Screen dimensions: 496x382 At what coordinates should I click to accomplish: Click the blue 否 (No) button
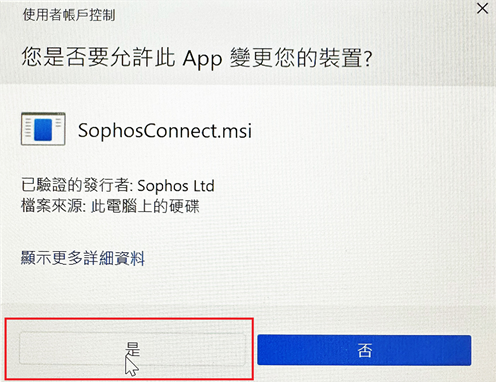364,350
